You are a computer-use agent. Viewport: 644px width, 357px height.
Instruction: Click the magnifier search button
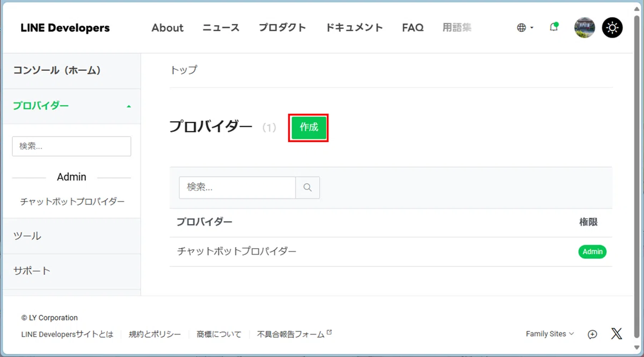308,188
